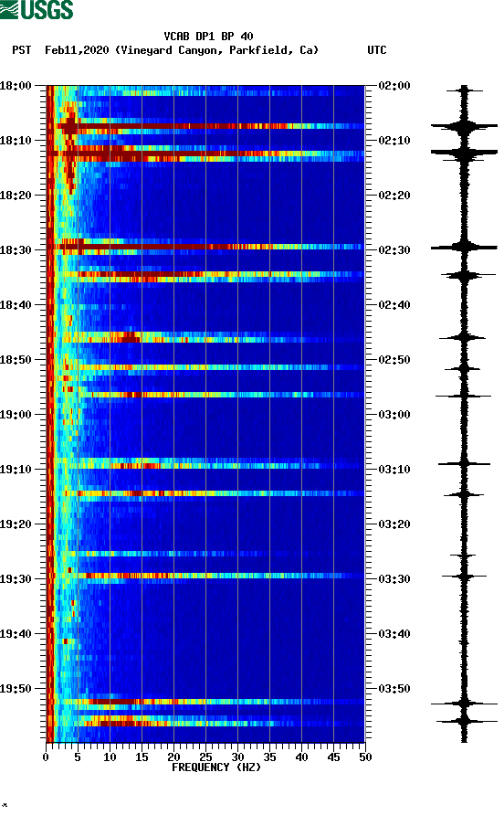Click the '19:00' PST time label
The height and width of the screenshot is (815, 504).
[x=16, y=415]
